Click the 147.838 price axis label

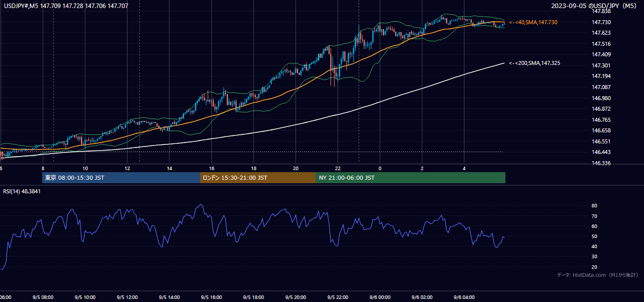point(601,11)
